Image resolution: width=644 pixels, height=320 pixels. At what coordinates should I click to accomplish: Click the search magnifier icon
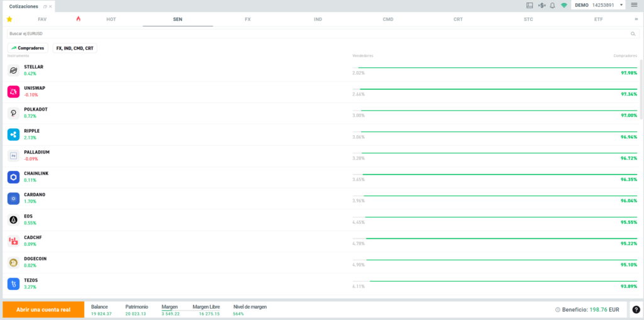pos(633,34)
